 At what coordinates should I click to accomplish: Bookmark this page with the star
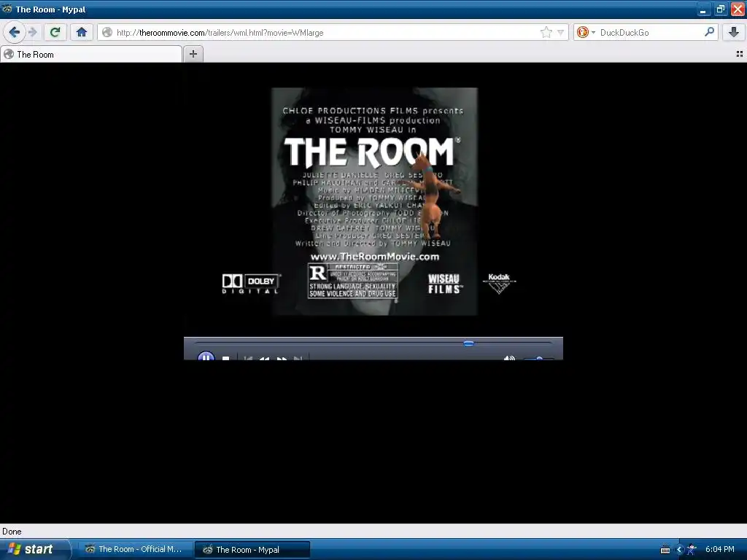pyautogui.click(x=546, y=32)
